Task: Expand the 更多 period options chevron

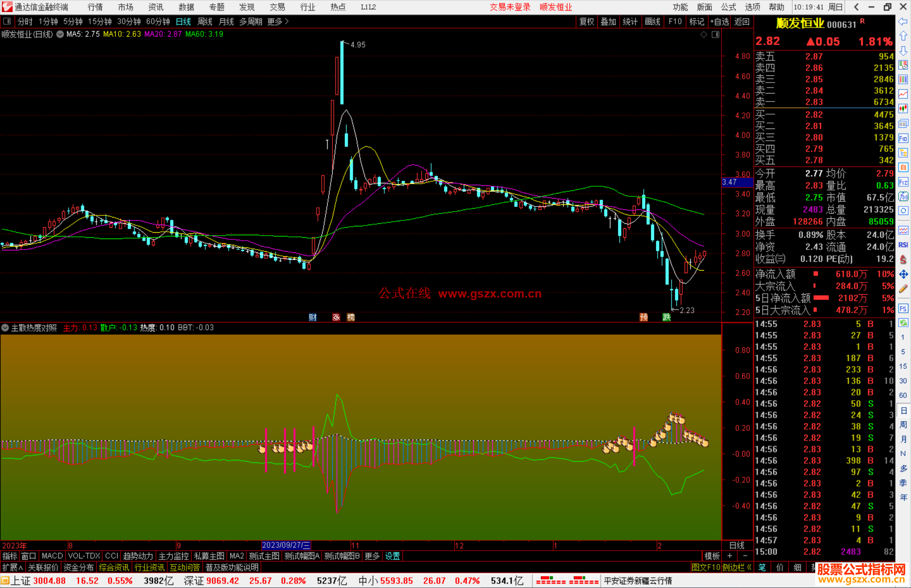Action: [287, 21]
